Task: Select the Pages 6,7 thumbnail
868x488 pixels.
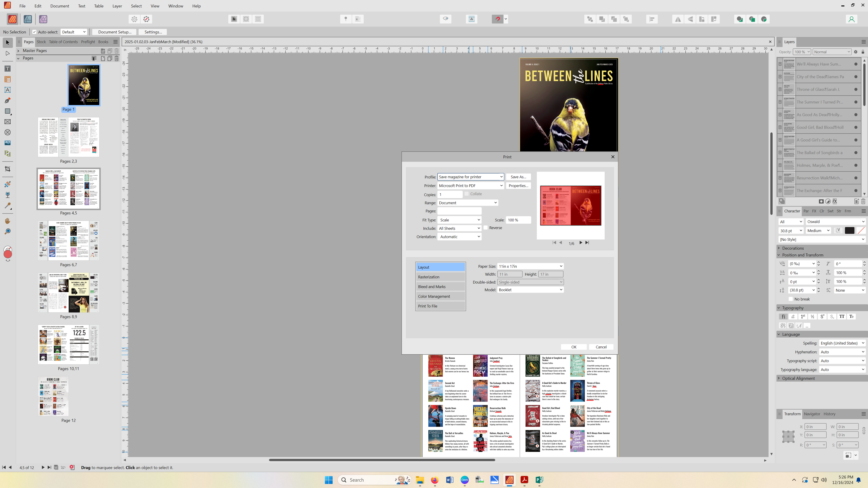Action: (x=68, y=240)
